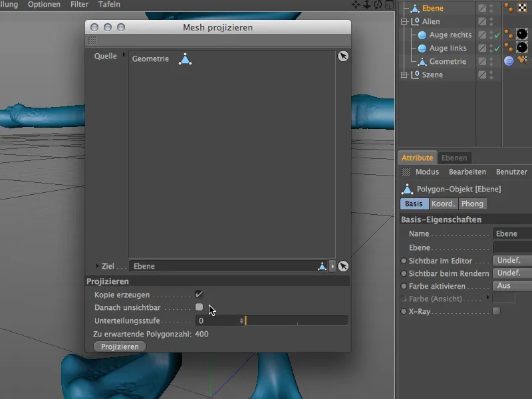Click the Unterteilungsstufe slider track
The width and height of the screenshot is (532, 399).
(297, 321)
